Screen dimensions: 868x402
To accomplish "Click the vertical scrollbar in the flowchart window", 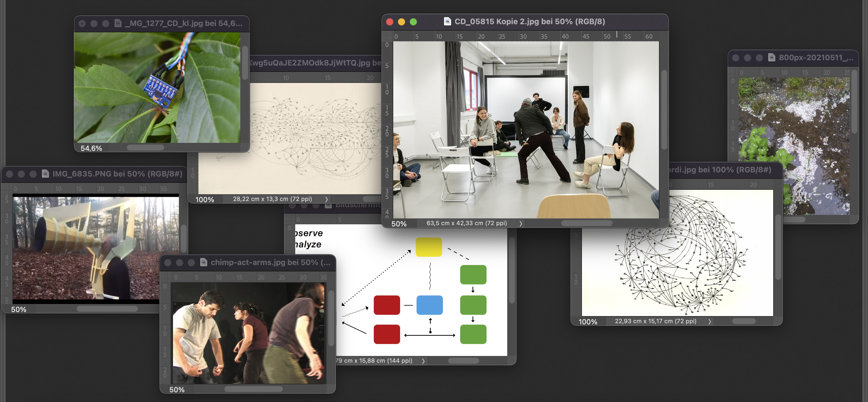I will click(x=512, y=270).
